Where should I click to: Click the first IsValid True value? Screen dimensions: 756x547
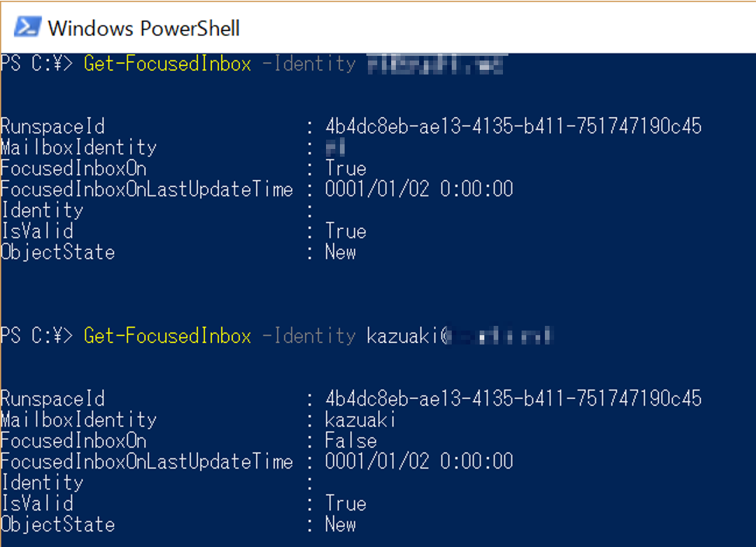point(345,231)
